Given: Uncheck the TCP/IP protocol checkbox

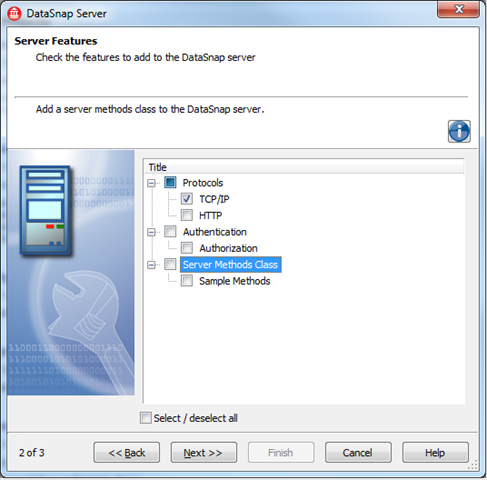Looking at the screenshot, I should click(x=187, y=199).
